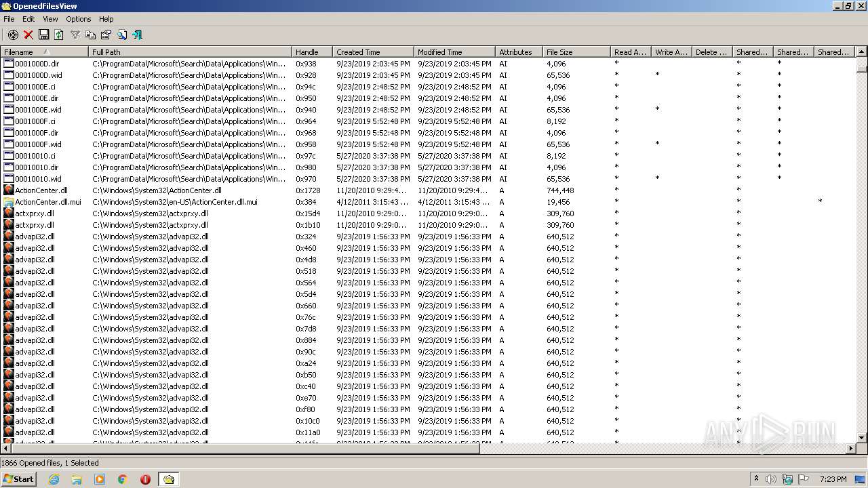Screen dimensions: 868x488
Task: Select the 0001000E.dir file row
Action: (x=427, y=98)
